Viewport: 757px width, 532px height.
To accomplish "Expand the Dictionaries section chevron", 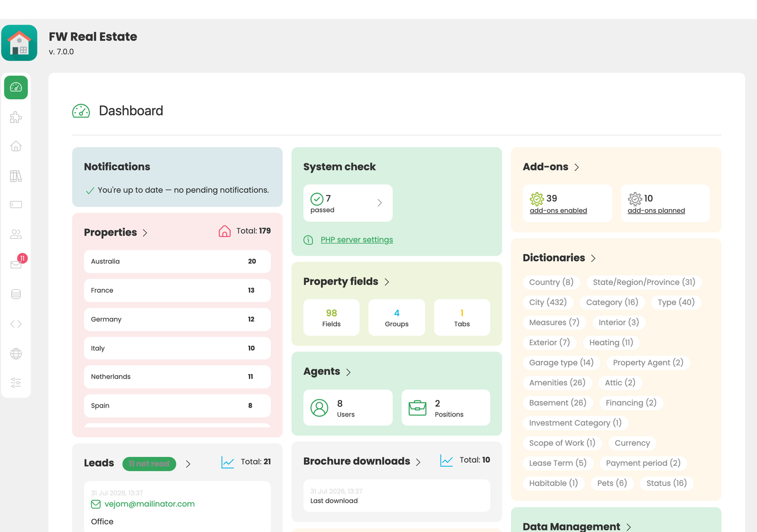I will (x=593, y=258).
